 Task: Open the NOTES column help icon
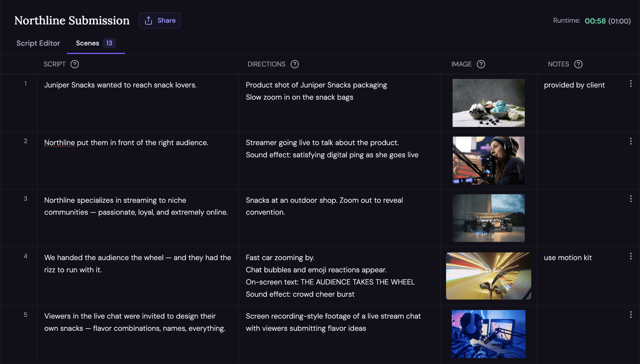coord(578,64)
